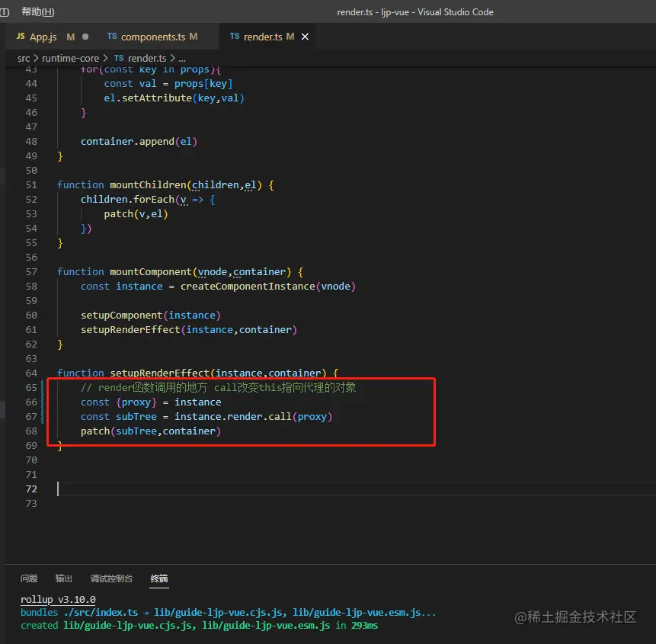
Task: Click line number 57 in the gutter
Action: [x=31, y=271]
